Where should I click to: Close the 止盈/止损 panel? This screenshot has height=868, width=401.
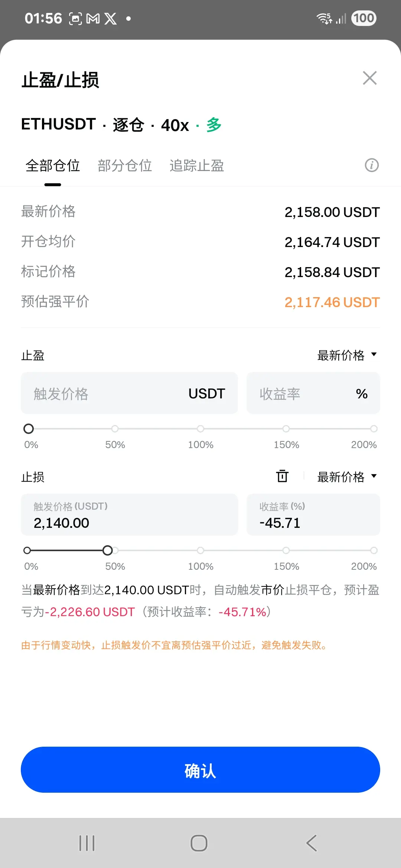click(369, 78)
